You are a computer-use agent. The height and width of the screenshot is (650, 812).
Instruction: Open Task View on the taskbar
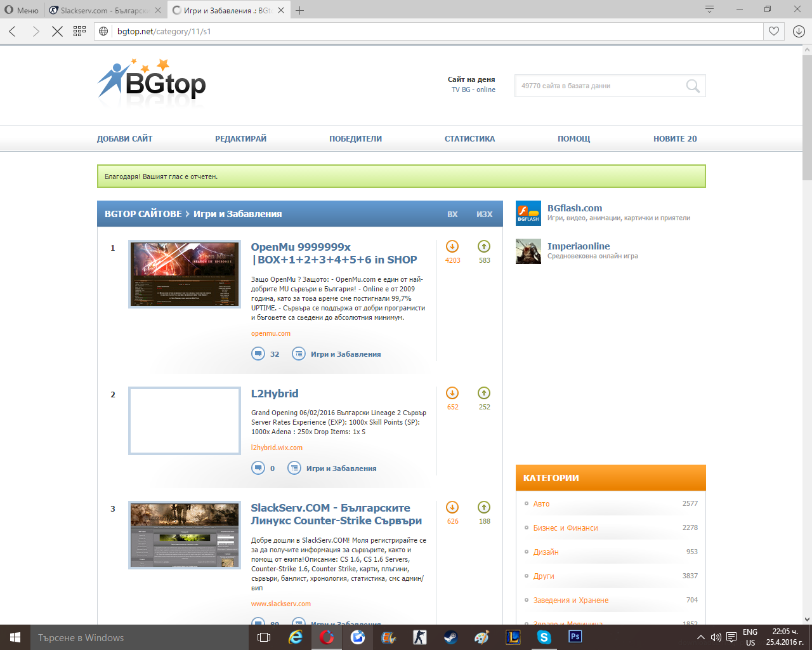264,637
